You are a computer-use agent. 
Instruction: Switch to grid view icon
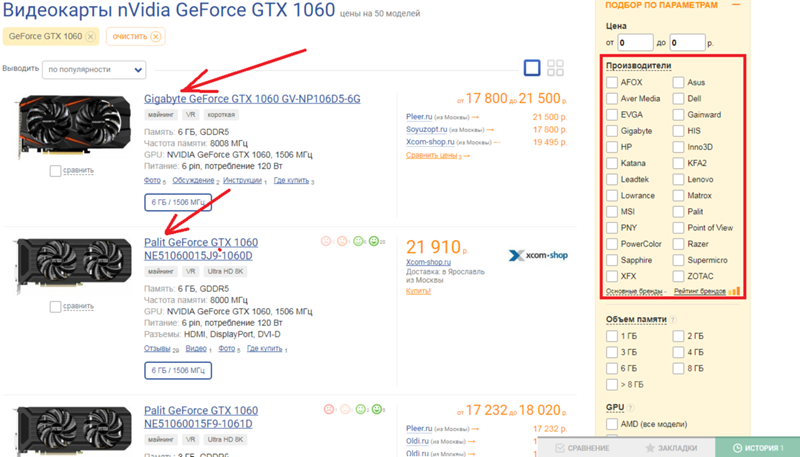[x=555, y=68]
